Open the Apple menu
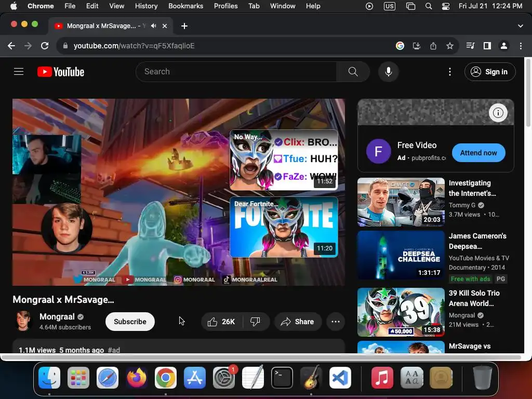This screenshot has width=532, height=399. (x=13, y=6)
